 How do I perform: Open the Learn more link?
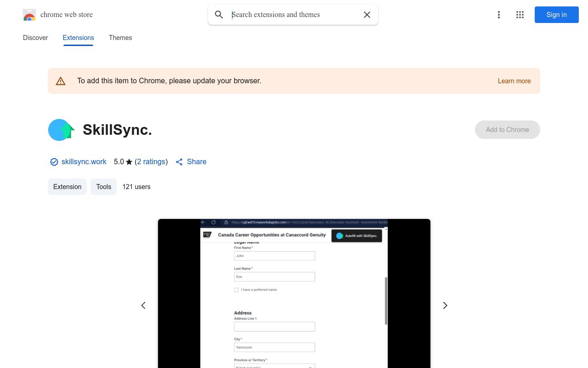[514, 81]
